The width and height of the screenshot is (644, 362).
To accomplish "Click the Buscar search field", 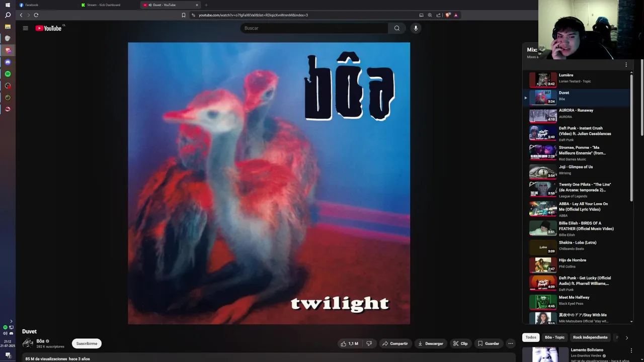I will click(314, 28).
